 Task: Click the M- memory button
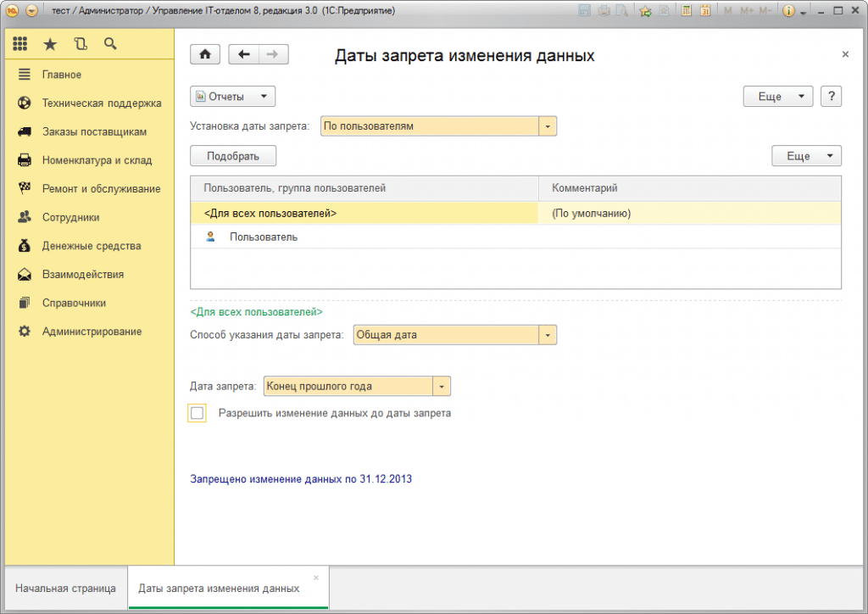765,10
